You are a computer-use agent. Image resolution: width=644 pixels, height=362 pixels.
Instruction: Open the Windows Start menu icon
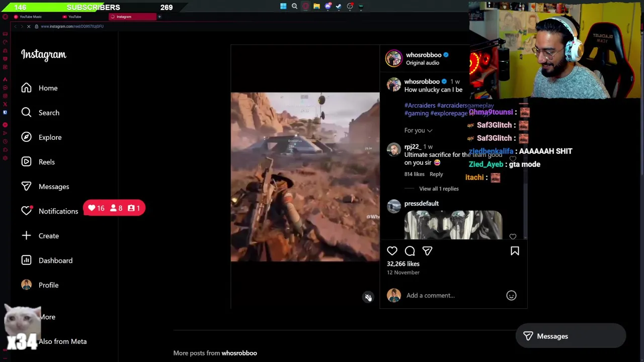tap(283, 7)
